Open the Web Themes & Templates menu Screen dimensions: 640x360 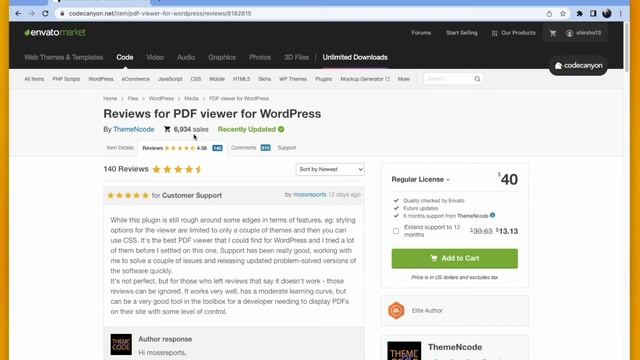[64, 57]
